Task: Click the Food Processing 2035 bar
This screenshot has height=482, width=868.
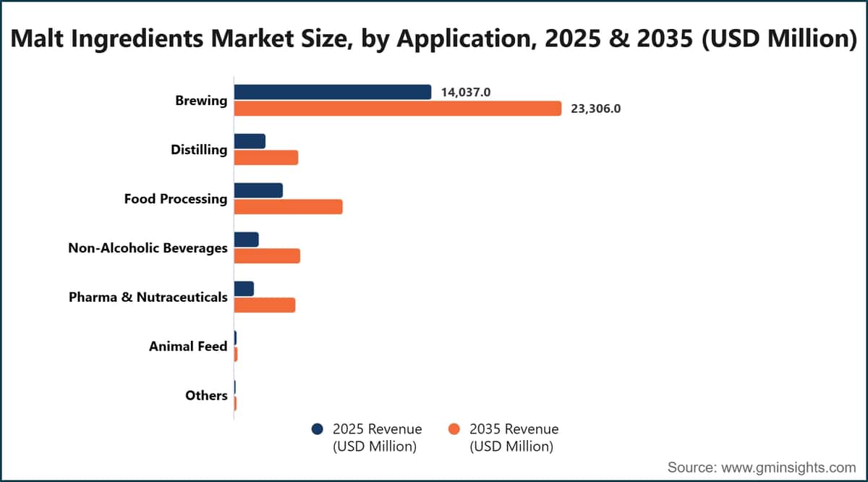Action: (289, 206)
